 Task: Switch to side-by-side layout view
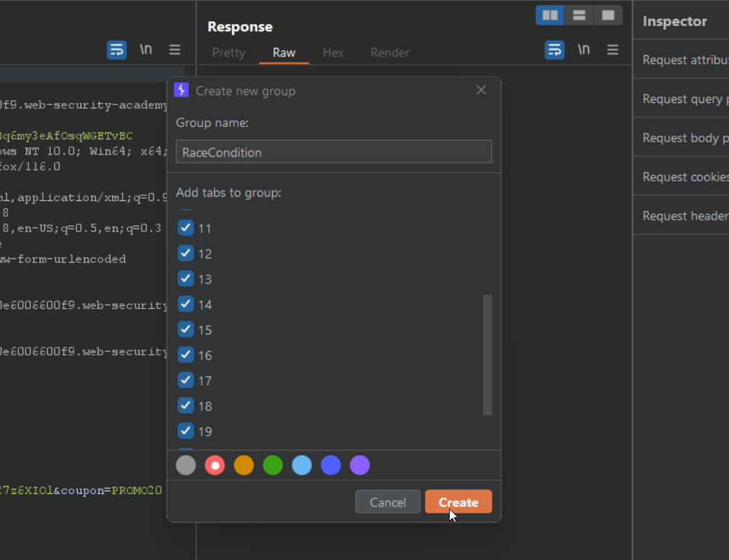pos(550,15)
